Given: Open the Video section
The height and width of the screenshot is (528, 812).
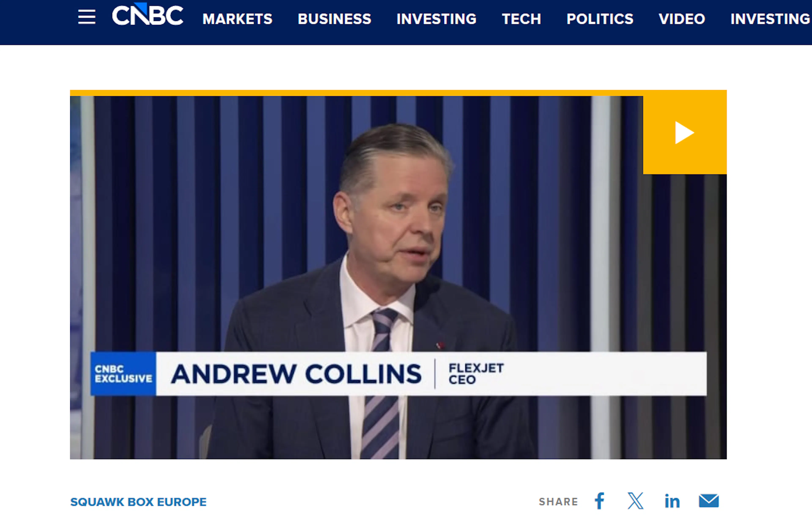Looking at the screenshot, I should [x=682, y=19].
